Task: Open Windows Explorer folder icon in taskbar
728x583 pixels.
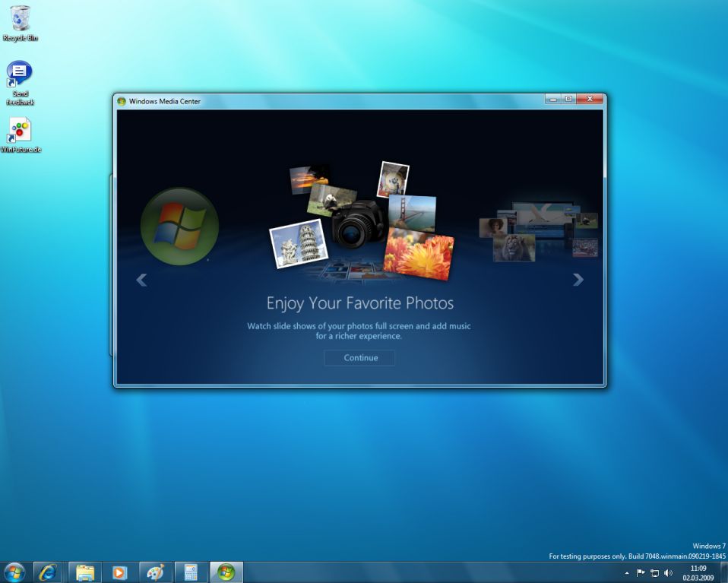Action: [x=85, y=572]
